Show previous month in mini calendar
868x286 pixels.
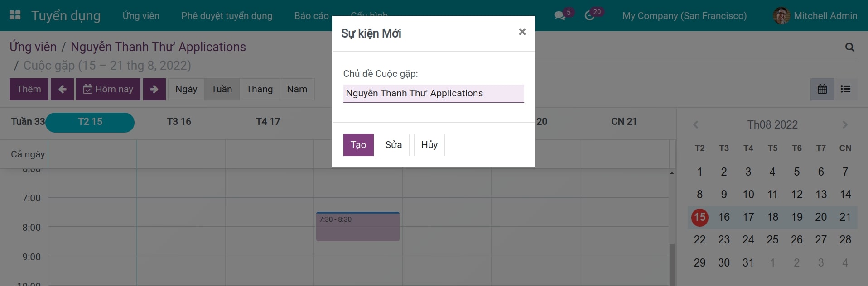pos(696,125)
